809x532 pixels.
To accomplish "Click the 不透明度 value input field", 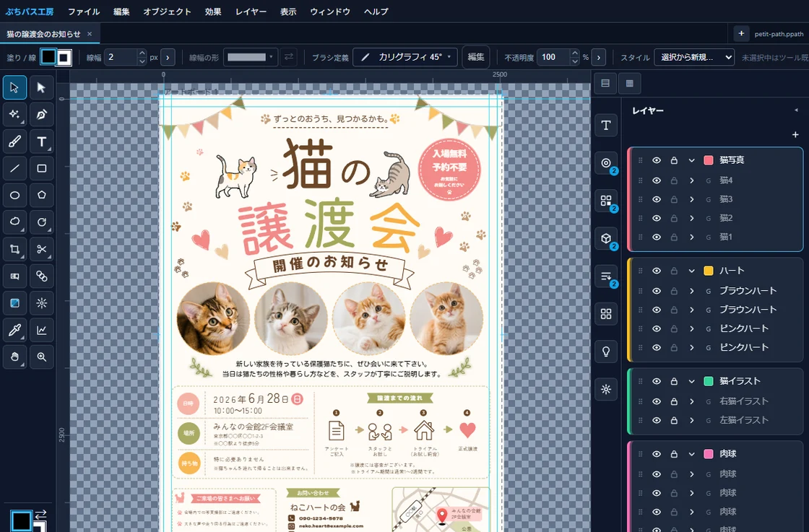I will tap(553, 57).
